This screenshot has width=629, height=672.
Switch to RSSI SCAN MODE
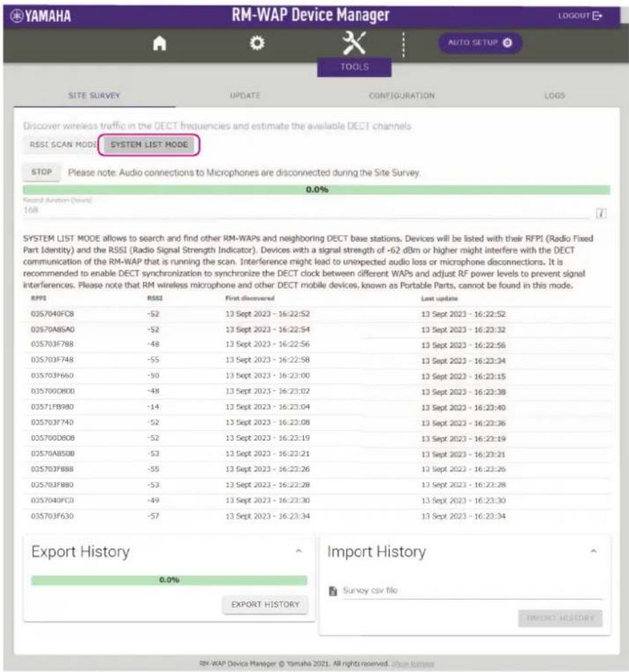tap(62, 145)
